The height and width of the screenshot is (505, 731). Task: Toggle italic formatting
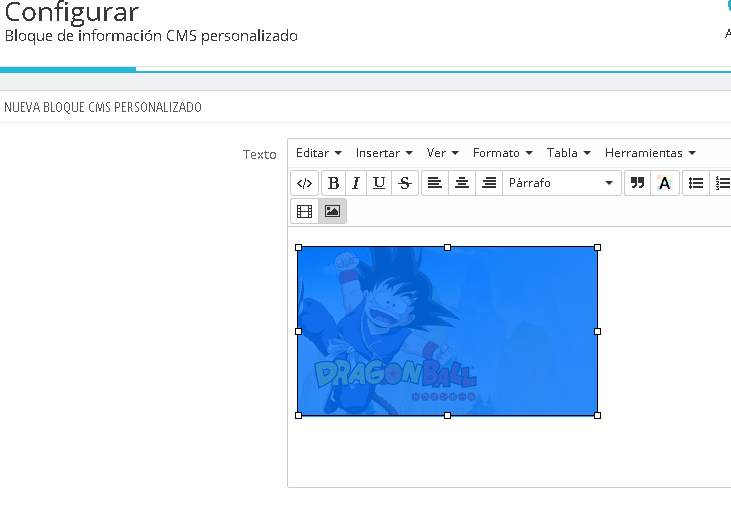pyautogui.click(x=356, y=183)
